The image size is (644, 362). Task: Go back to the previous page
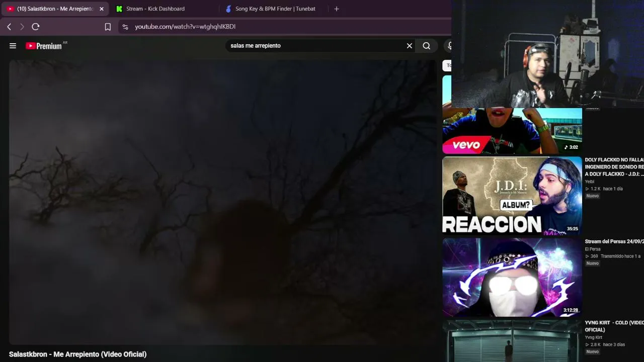(9, 27)
